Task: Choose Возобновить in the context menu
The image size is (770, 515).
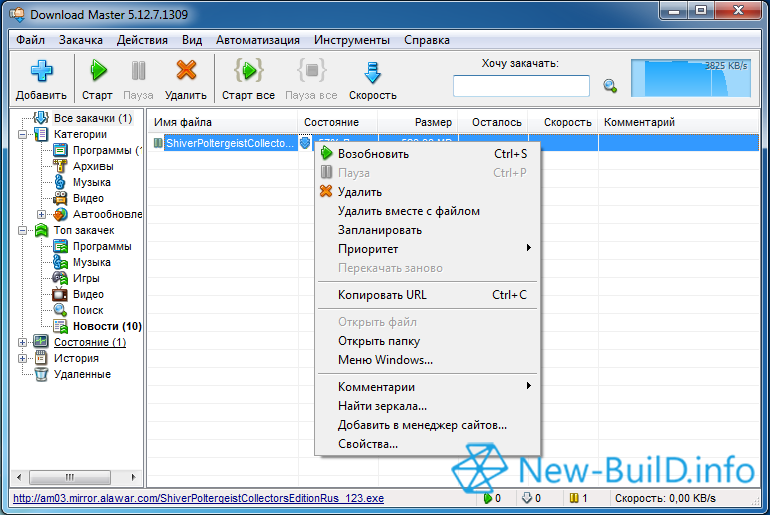Action: (427, 154)
